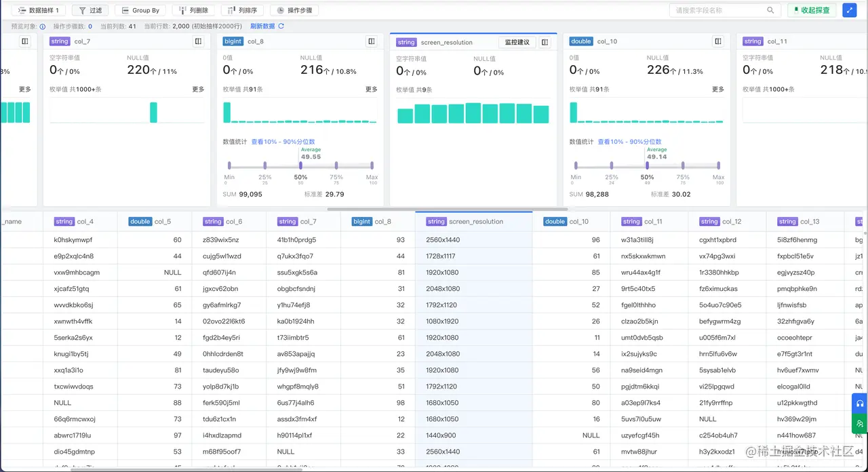Click the column panel icon on col_10 card
Viewport: 868px width, 472px height.
[718, 41]
